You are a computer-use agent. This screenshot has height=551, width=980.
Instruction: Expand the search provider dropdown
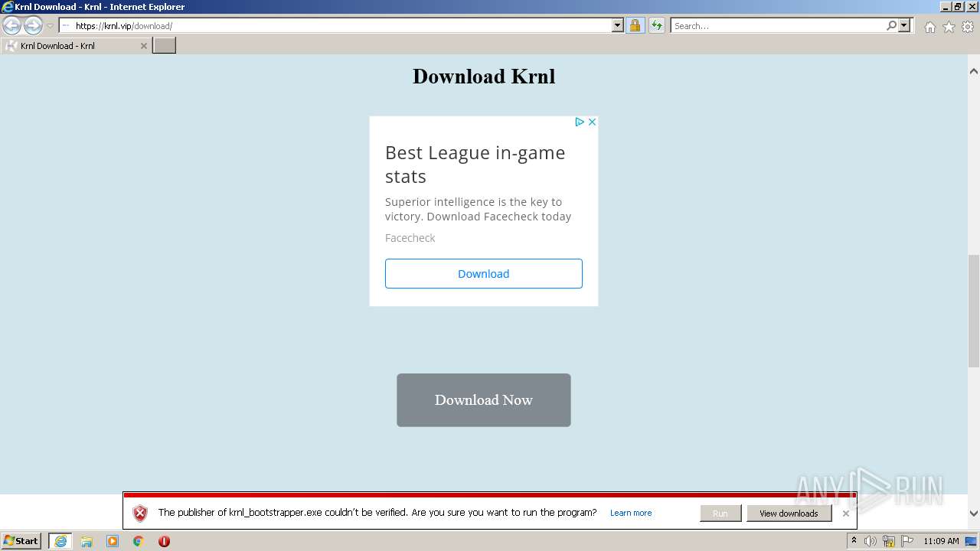904,25
